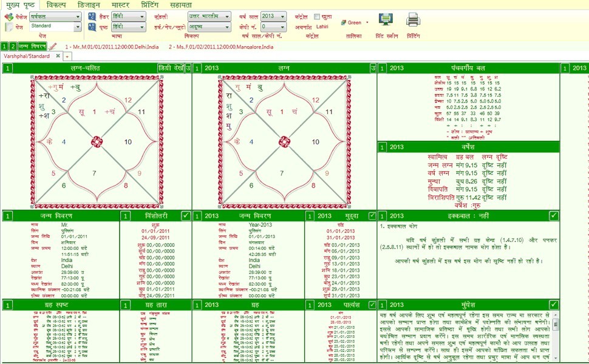Click the डिग्री देखें button
589x364 pixels.
(171, 68)
